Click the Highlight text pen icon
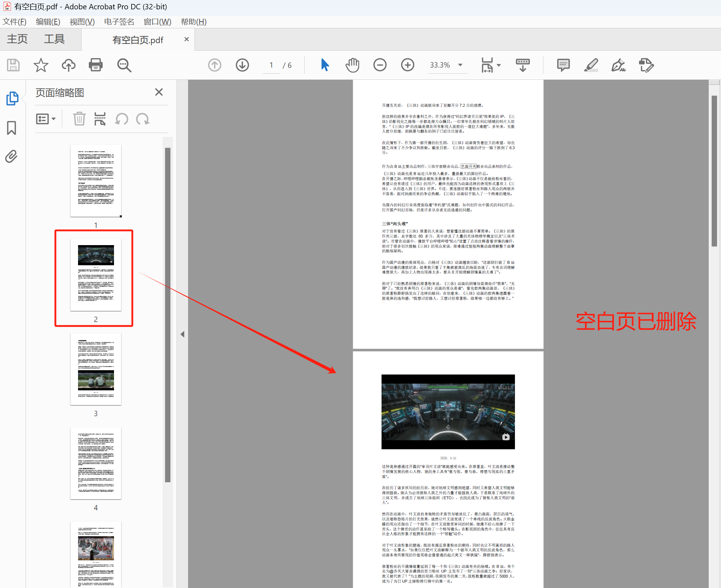This screenshot has width=721, height=588. (591, 65)
